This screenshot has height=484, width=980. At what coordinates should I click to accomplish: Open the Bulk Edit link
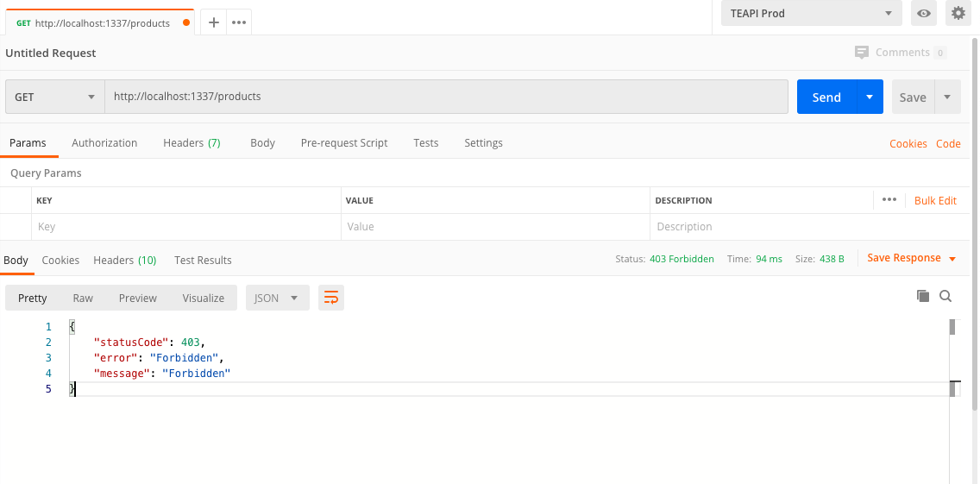click(935, 200)
